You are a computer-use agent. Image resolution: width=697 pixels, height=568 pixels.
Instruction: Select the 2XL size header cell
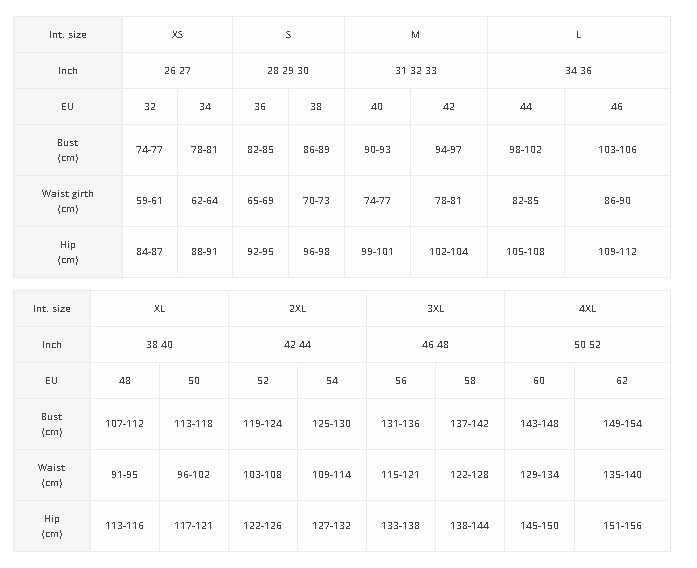(297, 308)
